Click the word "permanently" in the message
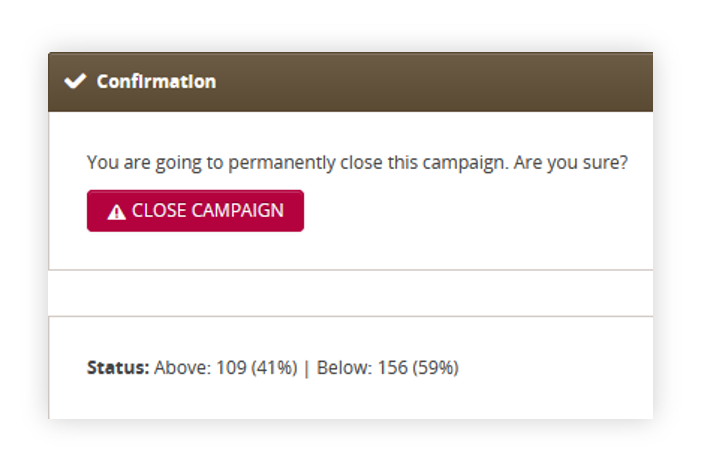This screenshot has height=475, width=708. pyautogui.click(x=282, y=163)
